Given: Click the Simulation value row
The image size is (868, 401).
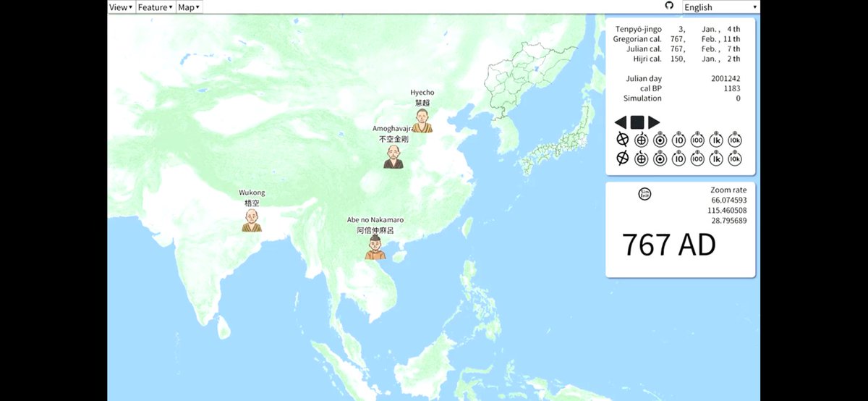Looking at the screenshot, I should 681,98.
